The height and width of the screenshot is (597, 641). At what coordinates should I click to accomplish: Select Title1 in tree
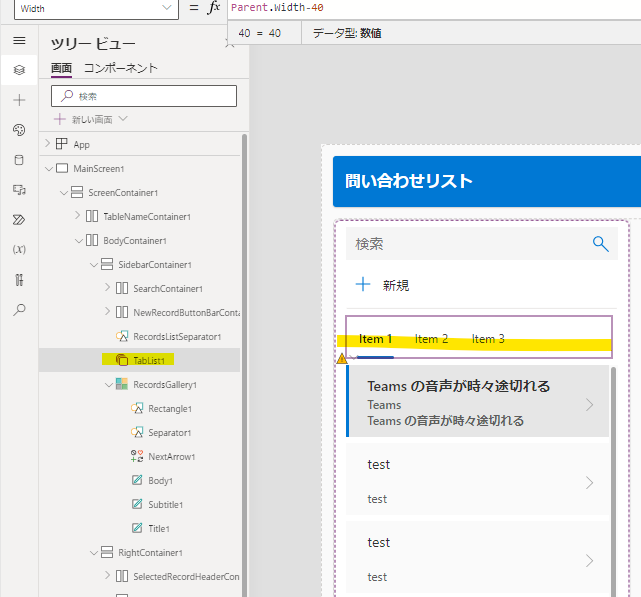point(159,528)
